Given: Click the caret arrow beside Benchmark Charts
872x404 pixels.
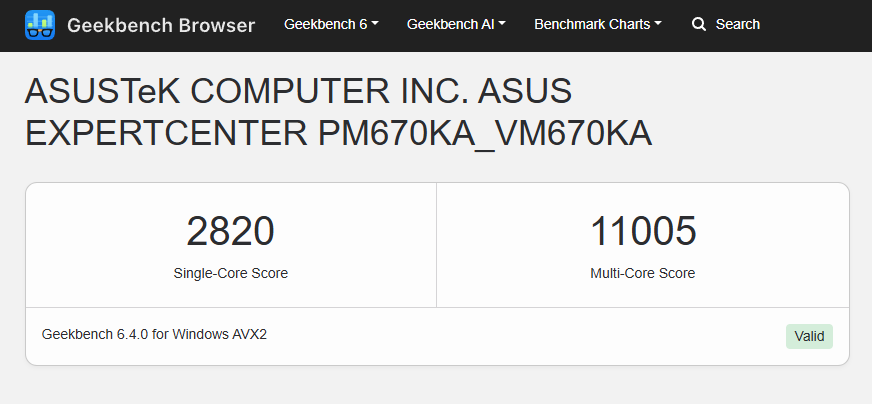Looking at the screenshot, I should 658,24.
